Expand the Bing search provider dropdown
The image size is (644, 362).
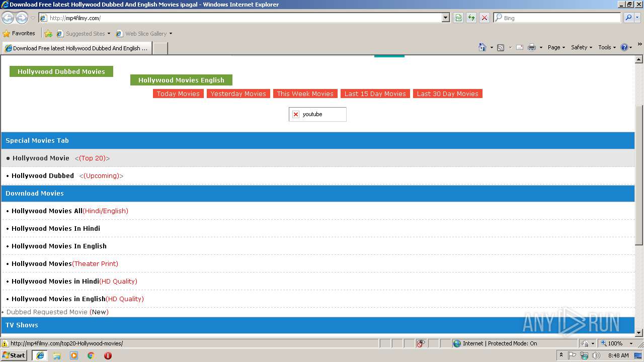click(638, 18)
